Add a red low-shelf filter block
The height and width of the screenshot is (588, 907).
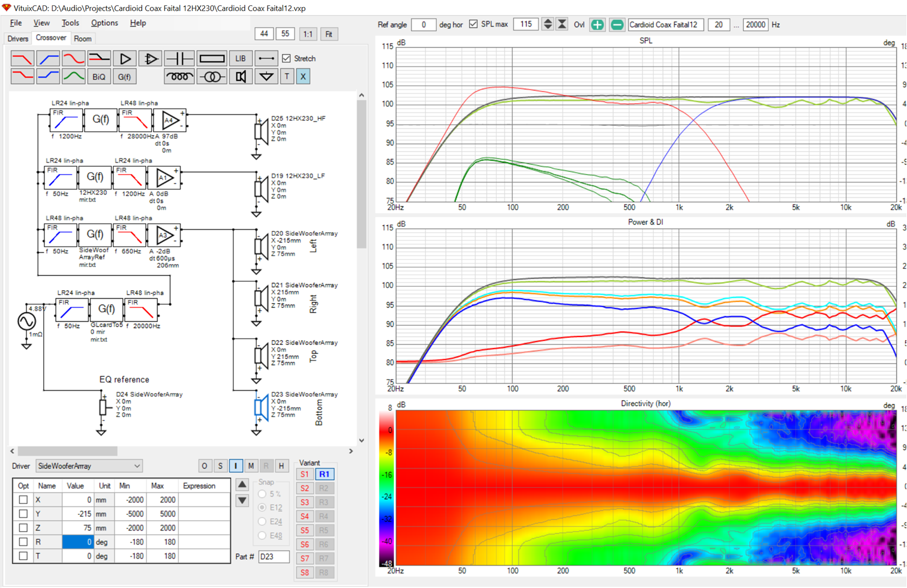pyautogui.click(x=22, y=77)
